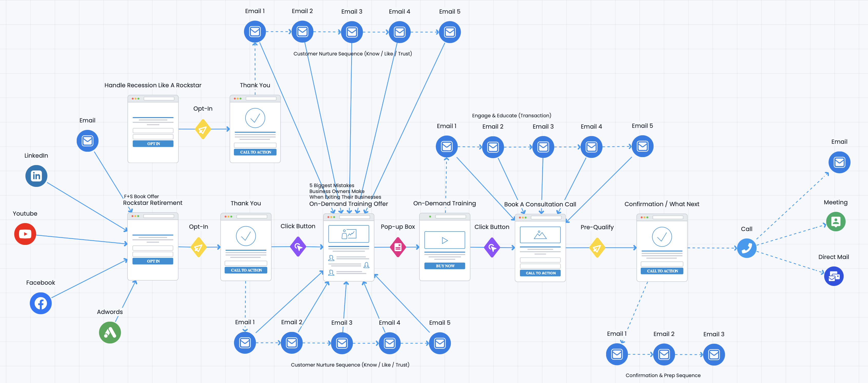Viewport: 868px width, 383px height.
Task: Click OPT IN button on Rockstar Retirement page
Action: 153,261
